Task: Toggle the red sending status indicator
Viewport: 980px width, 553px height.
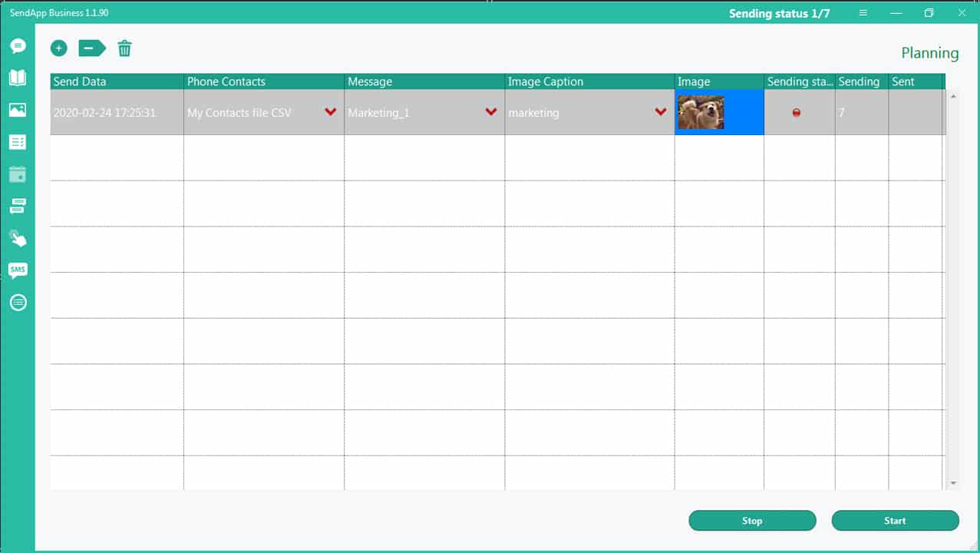Action: click(x=796, y=113)
